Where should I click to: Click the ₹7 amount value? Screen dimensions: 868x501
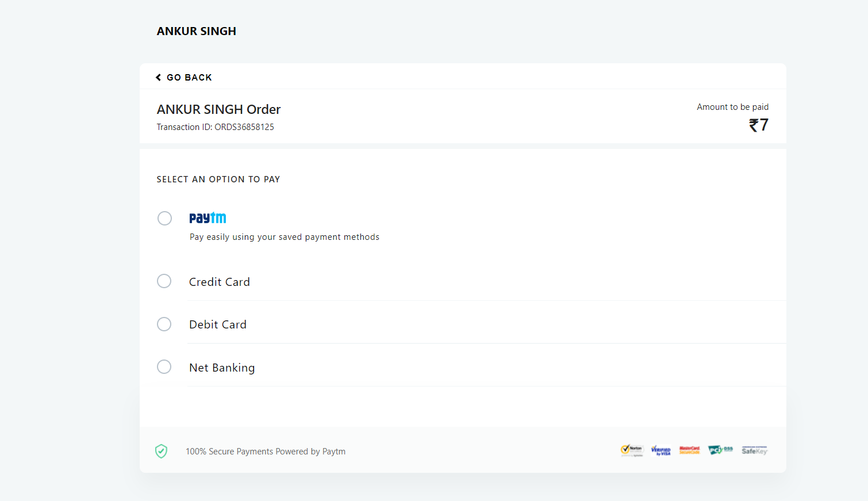[x=759, y=125]
